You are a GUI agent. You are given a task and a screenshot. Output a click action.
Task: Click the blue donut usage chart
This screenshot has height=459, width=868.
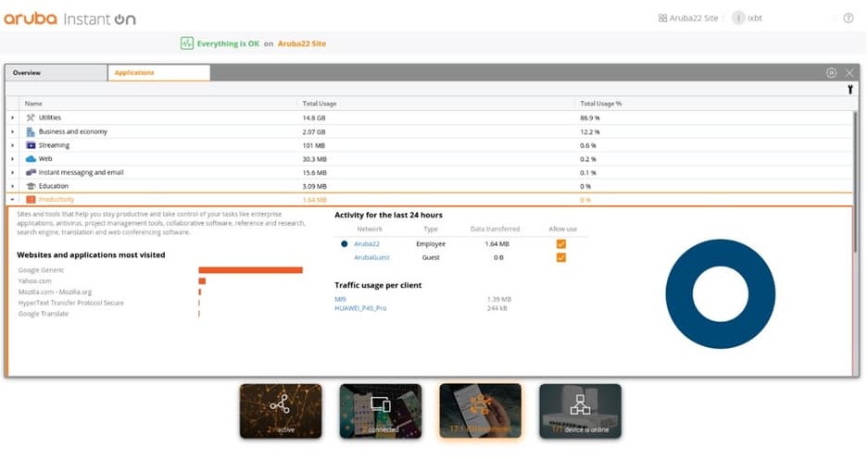pyautogui.click(x=720, y=294)
